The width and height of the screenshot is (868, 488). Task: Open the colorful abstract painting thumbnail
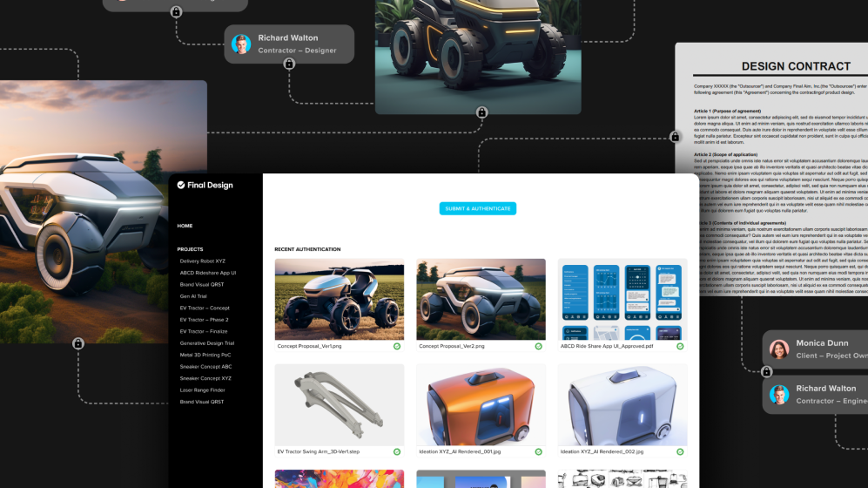coord(340,478)
